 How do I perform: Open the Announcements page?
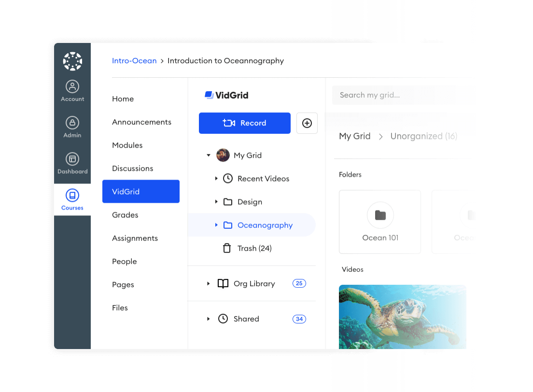141,122
